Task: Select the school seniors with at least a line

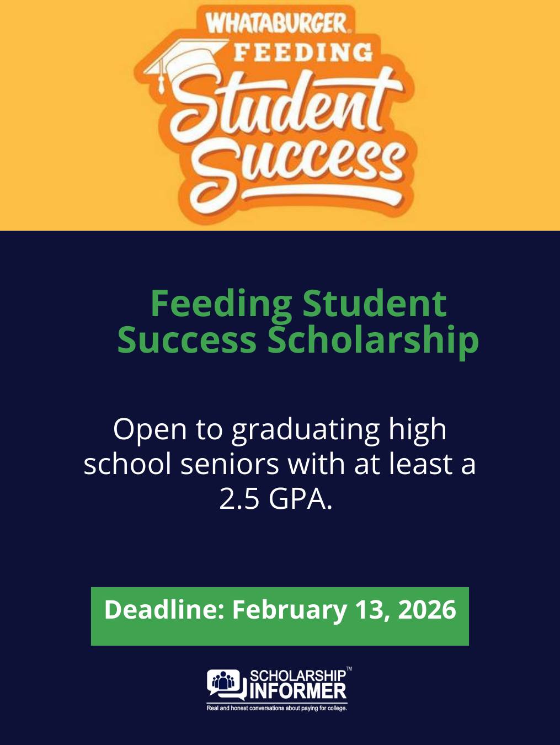Action: coord(280,464)
